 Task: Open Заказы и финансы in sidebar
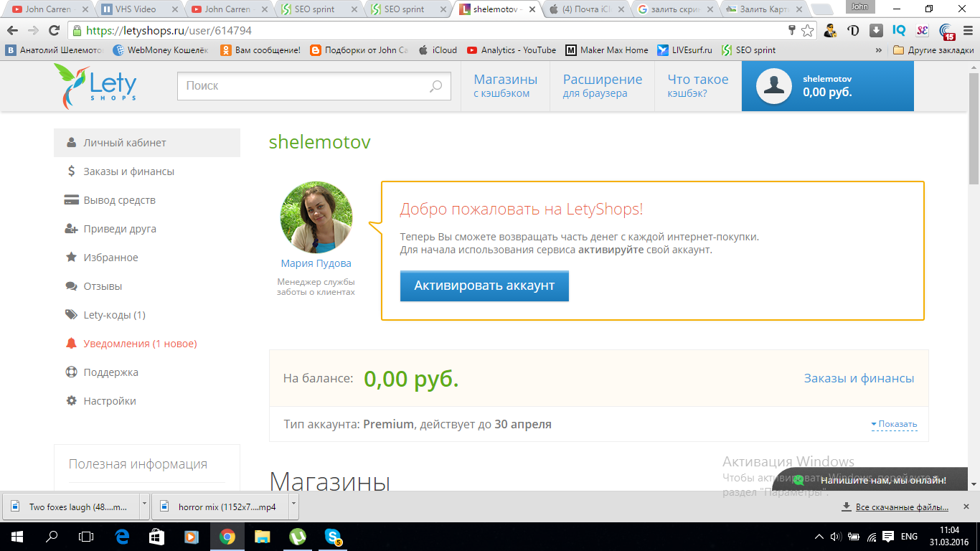coord(147,171)
